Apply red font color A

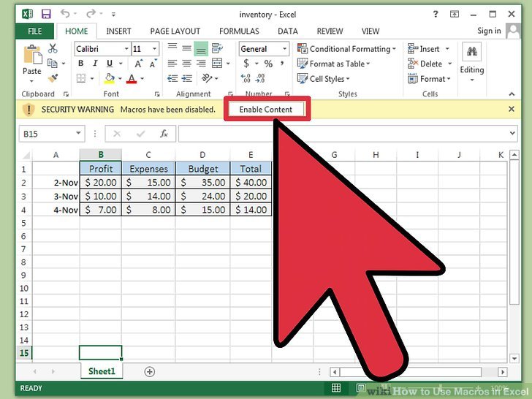tap(132, 79)
